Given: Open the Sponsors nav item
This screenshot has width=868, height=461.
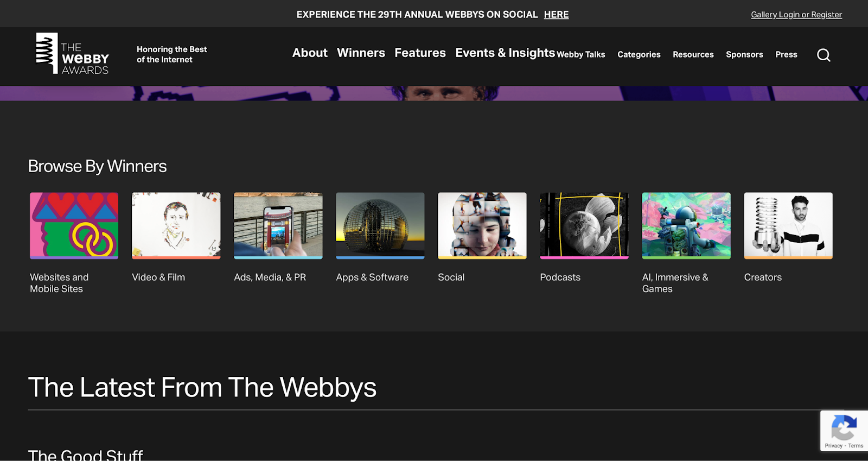Looking at the screenshot, I should (744, 54).
